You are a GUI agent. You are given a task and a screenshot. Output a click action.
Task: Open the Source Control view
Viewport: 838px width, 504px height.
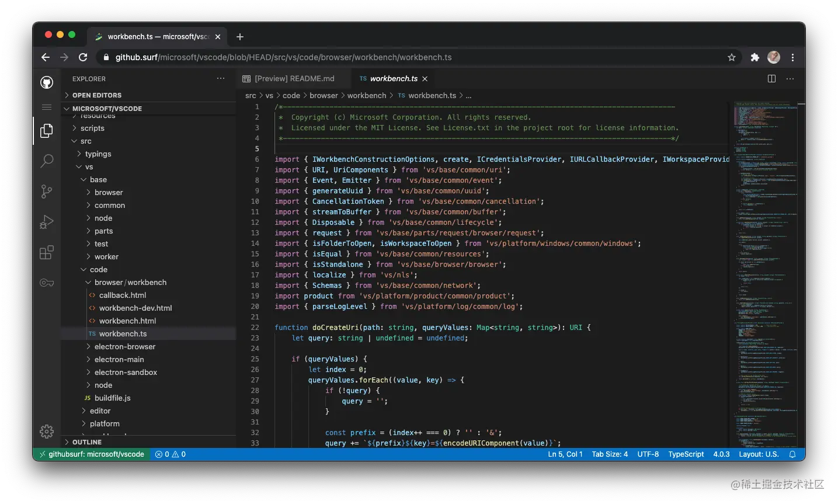point(47,191)
